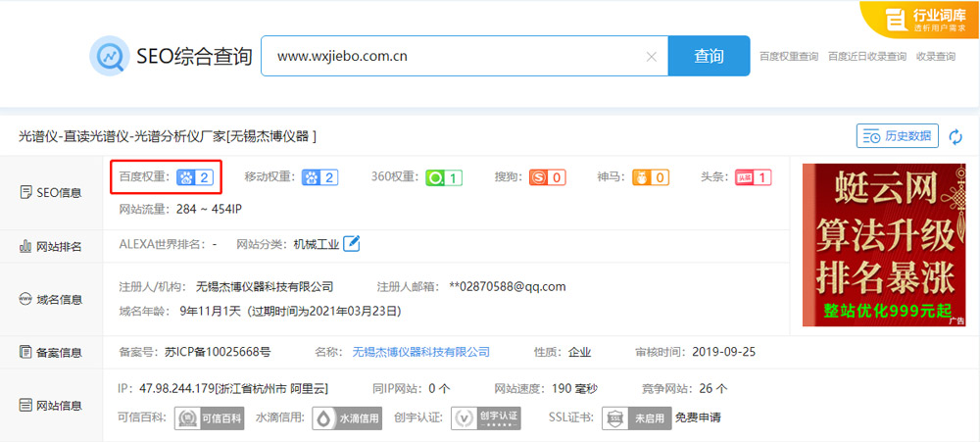Click the 360 weight green badge
Image resolution: width=980 pixels, height=442 pixels.
444,177
